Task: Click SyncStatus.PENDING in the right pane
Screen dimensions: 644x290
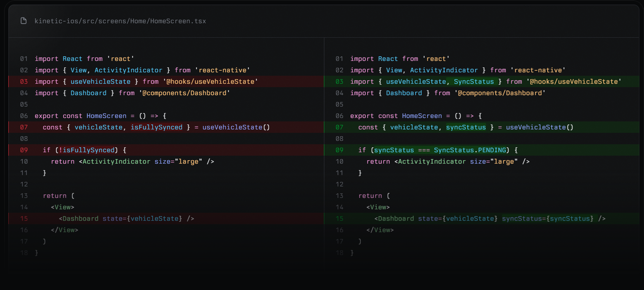Action: click(470, 150)
